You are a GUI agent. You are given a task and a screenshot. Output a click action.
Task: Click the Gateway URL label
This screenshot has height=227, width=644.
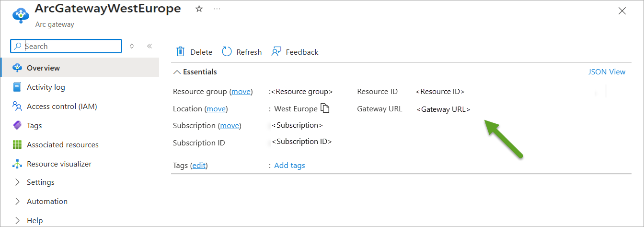379,109
